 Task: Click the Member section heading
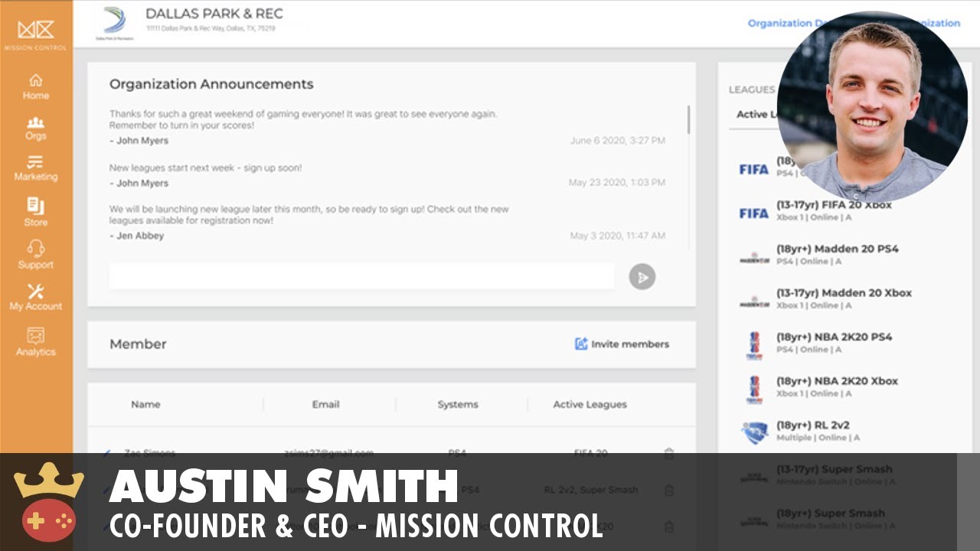(x=138, y=344)
